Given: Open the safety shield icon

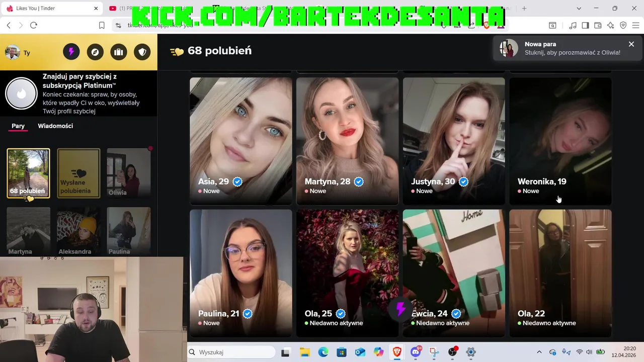Looking at the screenshot, I should tap(142, 52).
